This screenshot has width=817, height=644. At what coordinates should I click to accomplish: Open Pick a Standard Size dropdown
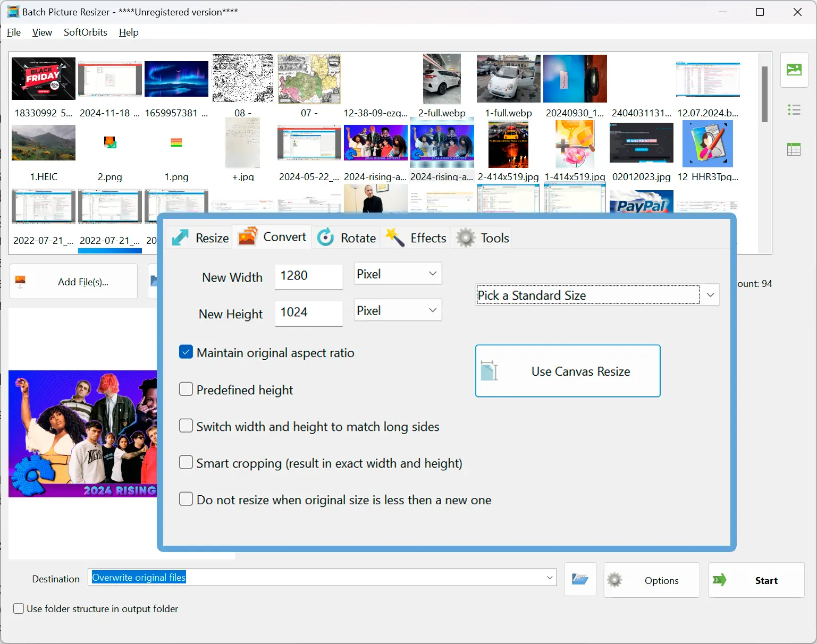[597, 295]
